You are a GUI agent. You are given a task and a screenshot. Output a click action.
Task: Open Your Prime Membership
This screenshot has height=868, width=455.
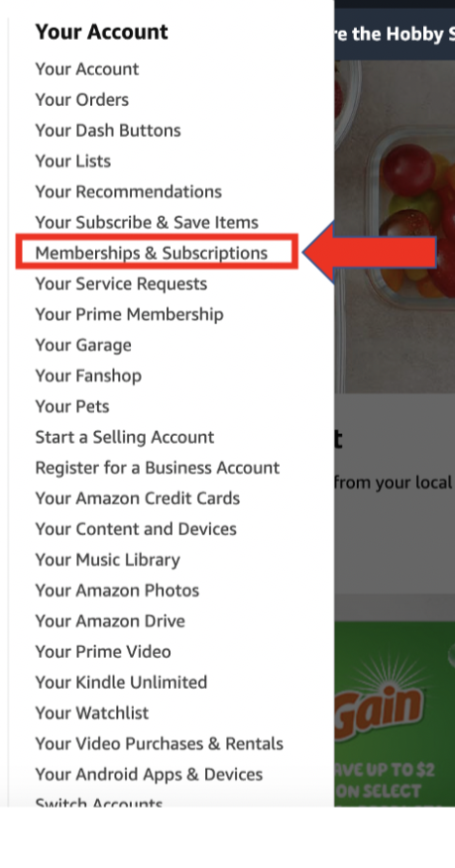coord(130,314)
